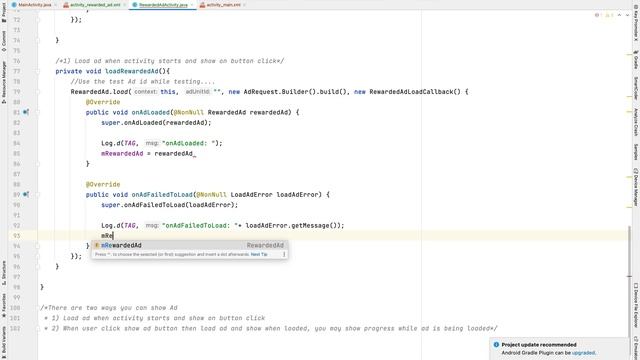Go to previous highlighted error arrow
640x360 pixels.
[x=619, y=15]
